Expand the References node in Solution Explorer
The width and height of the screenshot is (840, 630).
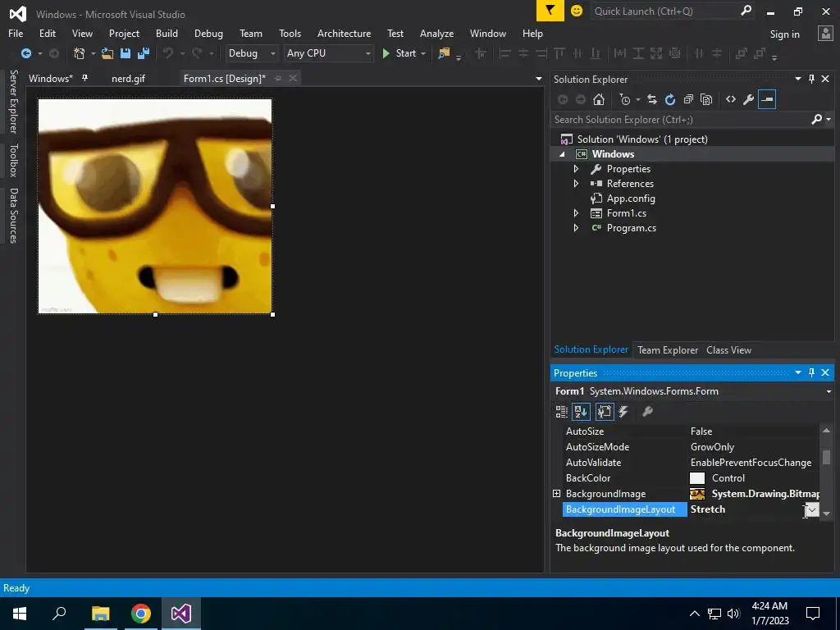[576, 183]
